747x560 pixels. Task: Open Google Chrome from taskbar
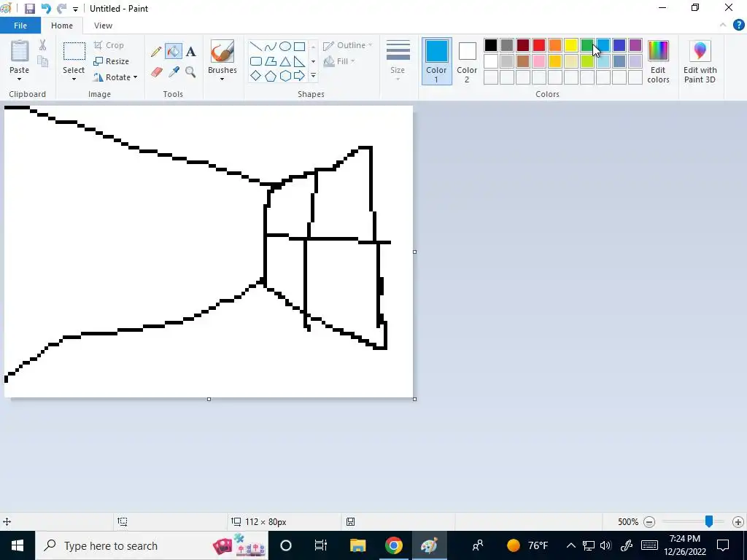point(393,545)
